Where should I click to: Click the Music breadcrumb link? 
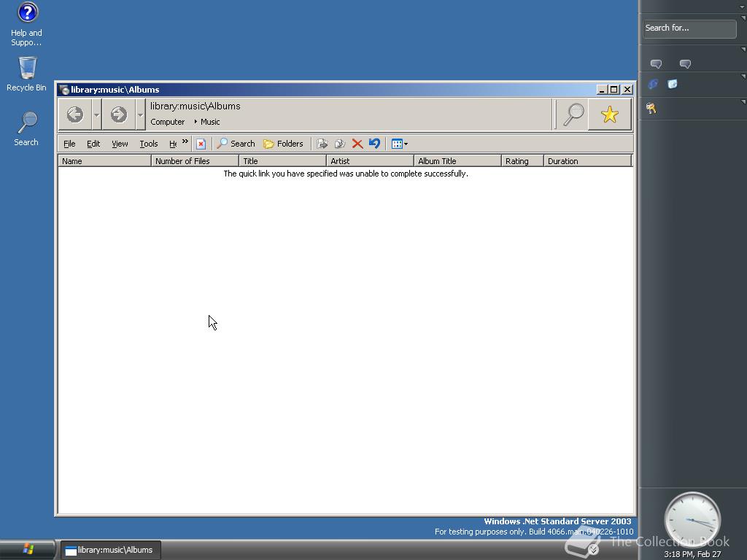tap(210, 122)
